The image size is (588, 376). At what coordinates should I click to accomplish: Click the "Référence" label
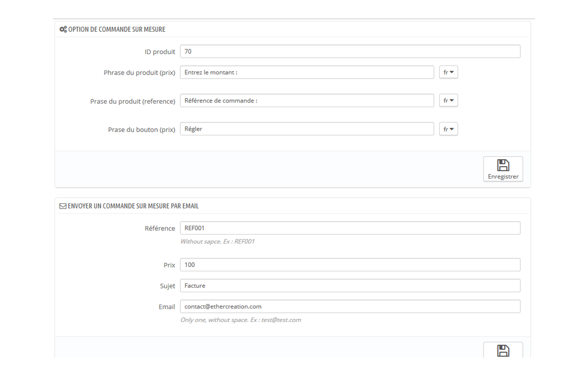160,228
